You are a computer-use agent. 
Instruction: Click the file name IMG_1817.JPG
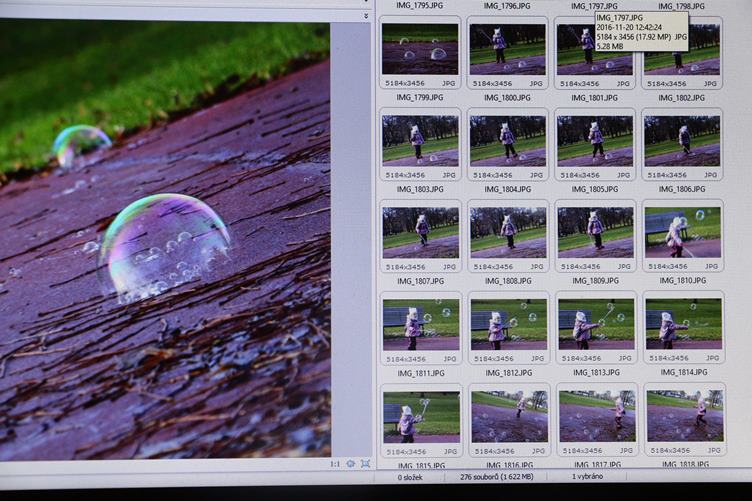(598, 465)
